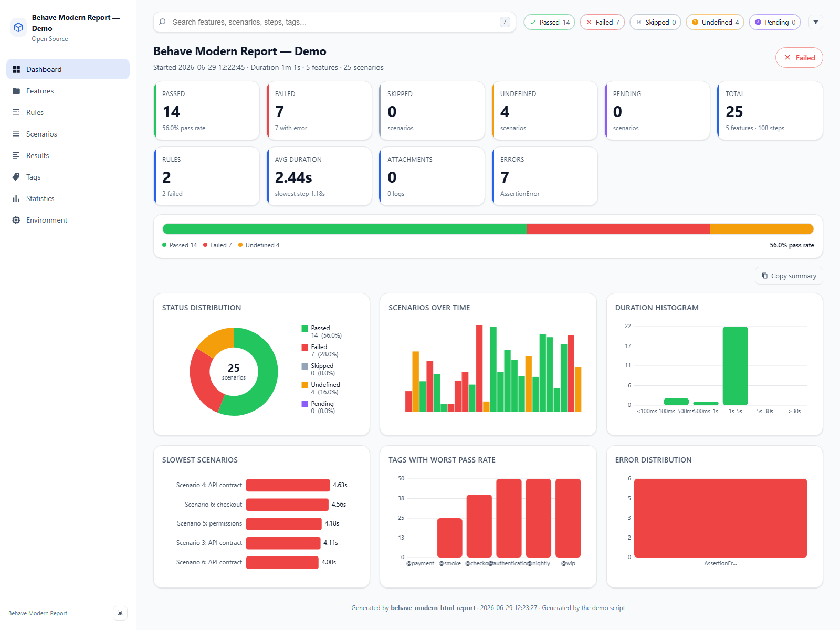This screenshot has height=630, width=840.
Task: Click the Features folder icon
Action: point(16,91)
